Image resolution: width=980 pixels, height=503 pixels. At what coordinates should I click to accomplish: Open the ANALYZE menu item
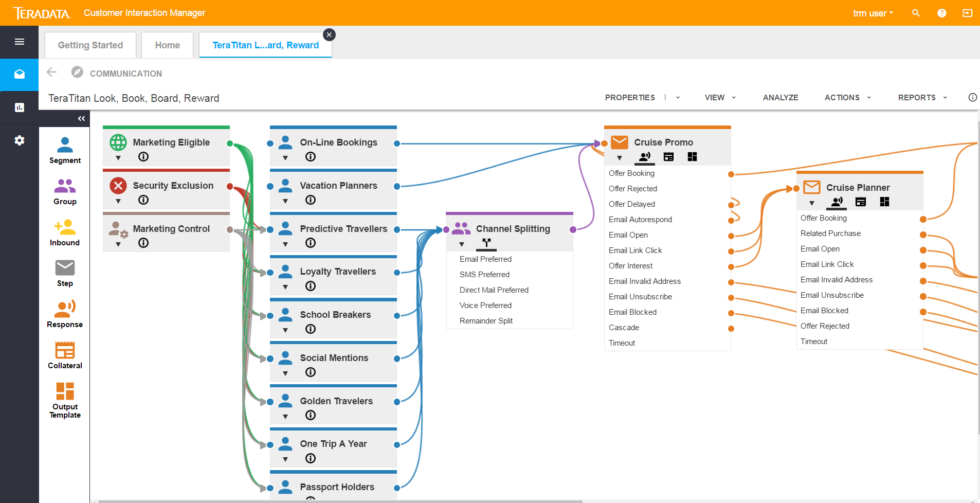pyautogui.click(x=780, y=97)
